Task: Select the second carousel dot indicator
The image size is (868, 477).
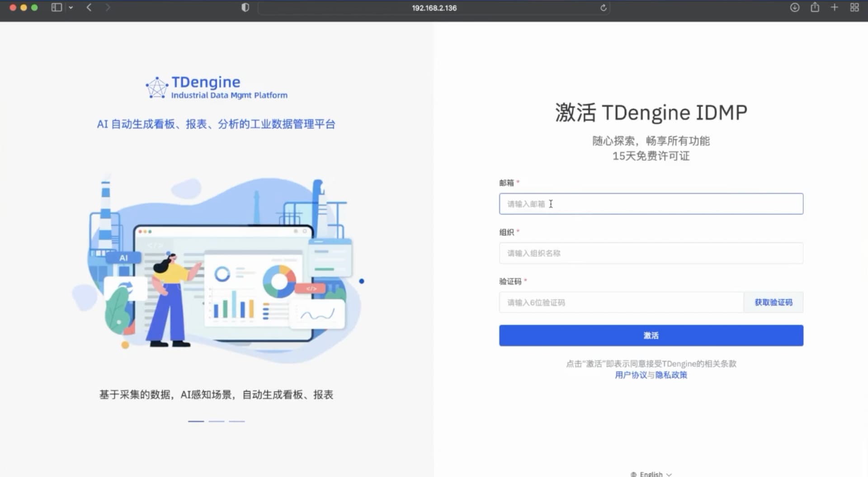Action: (217, 420)
